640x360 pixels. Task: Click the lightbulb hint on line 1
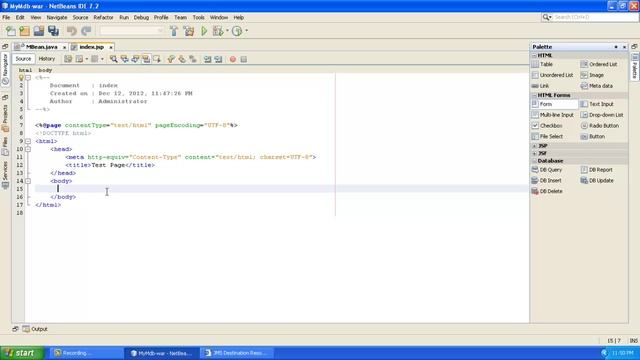21,78
